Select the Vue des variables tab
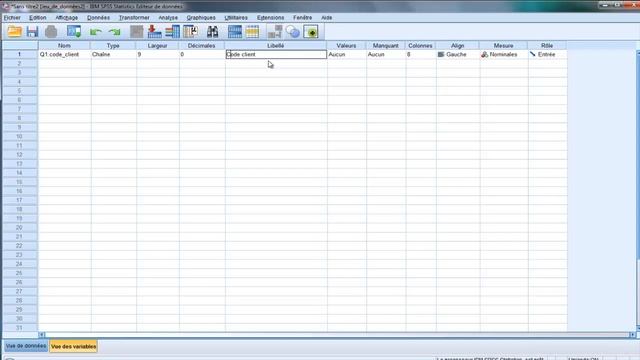Screen dimensions: 640x360 pos(74,347)
